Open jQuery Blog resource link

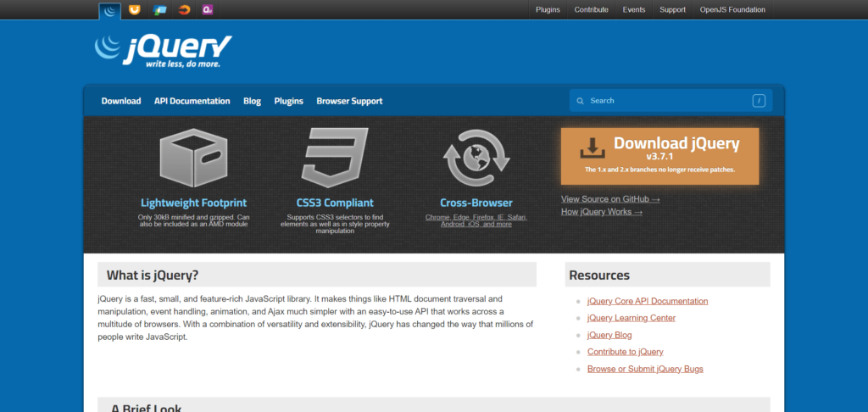609,335
